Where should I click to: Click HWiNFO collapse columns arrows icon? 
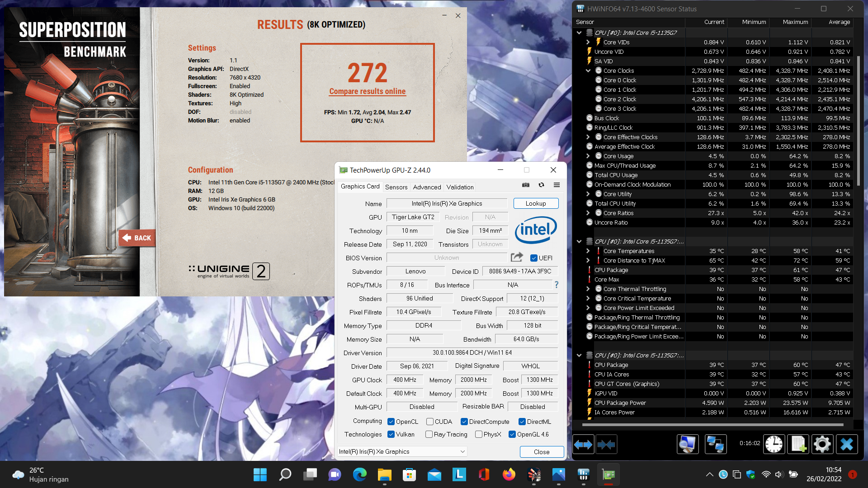[606, 445]
